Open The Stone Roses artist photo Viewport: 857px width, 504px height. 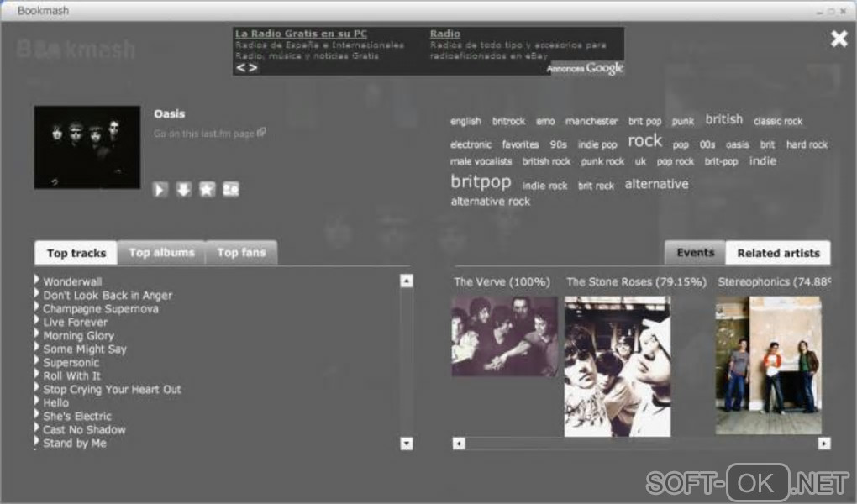point(617,366)
